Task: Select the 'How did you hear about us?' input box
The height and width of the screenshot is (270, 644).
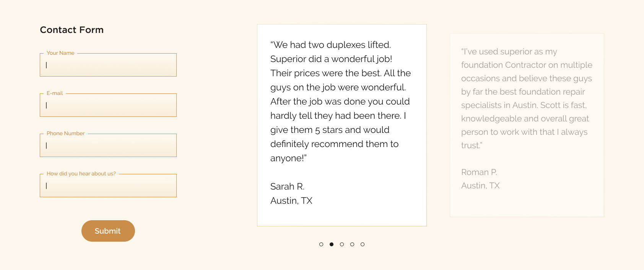Action: click(108, 186)
